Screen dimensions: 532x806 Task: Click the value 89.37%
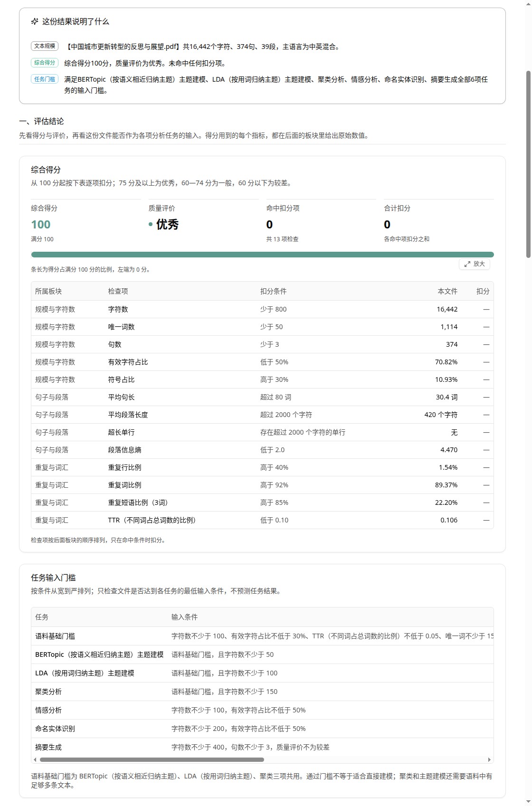[x=446, y=485]
